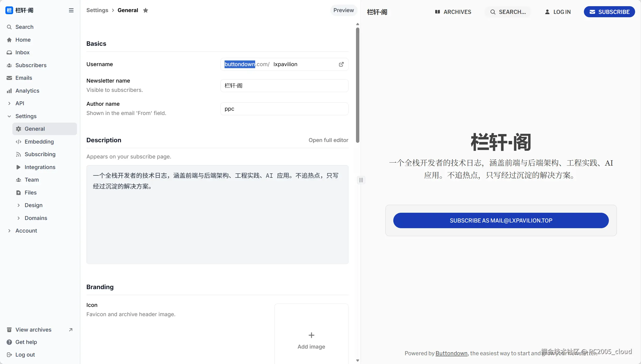Viewport: 641px width, 364px height.
Task: Click the pane divider drag handle
Action: pos(361,180)
